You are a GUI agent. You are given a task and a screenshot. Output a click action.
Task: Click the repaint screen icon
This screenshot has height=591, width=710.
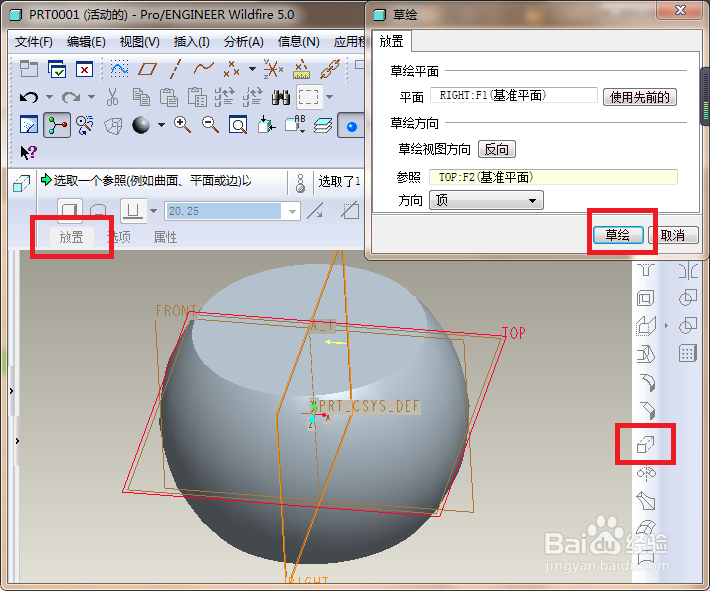point(29,125)
